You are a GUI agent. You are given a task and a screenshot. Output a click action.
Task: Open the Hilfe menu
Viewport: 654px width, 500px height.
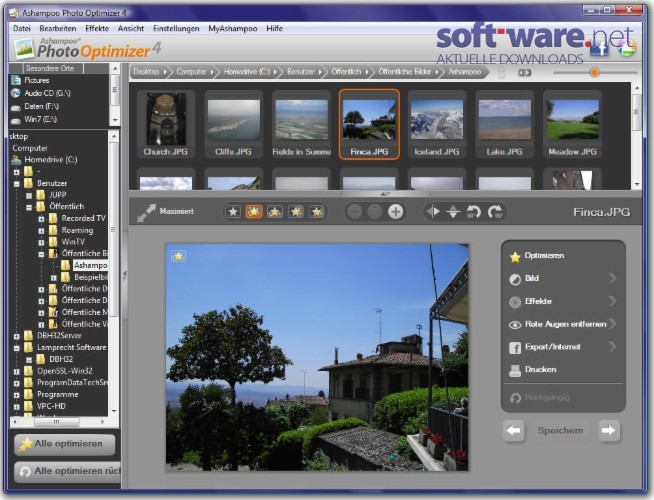[274, 28]
